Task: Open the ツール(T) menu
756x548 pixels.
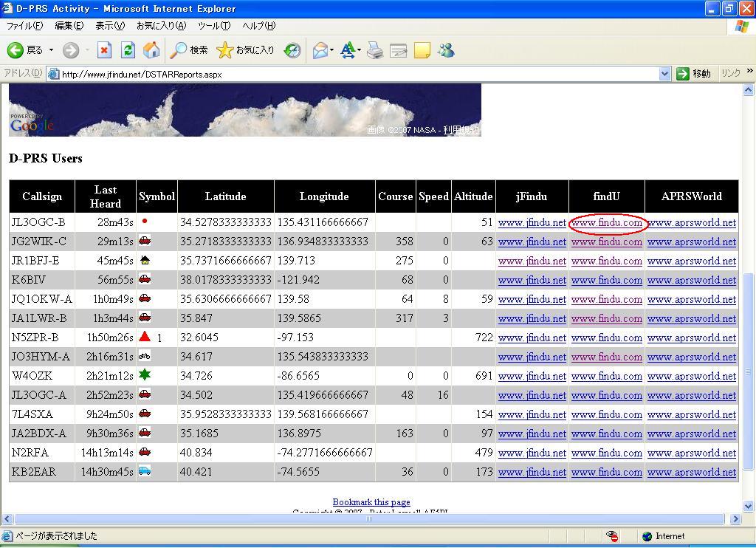Action: point(213,26)
